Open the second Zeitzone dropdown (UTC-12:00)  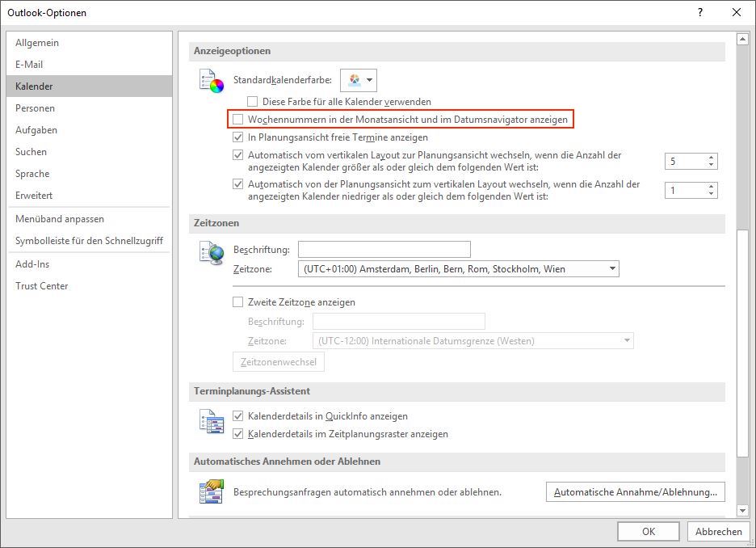click(x=473, y=341)
